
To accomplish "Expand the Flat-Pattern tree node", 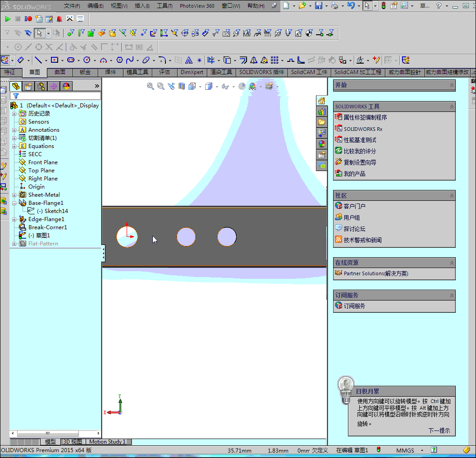I will click(x=14, y=244).
